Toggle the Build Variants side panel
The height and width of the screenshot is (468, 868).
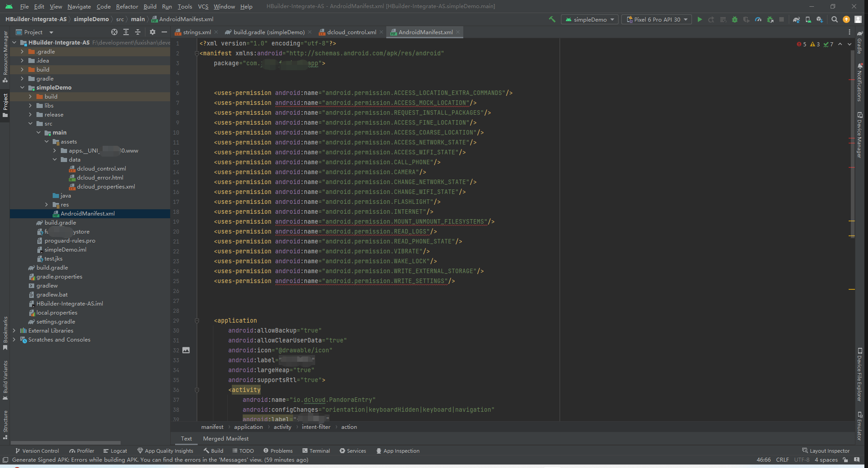tap(5, 380)
